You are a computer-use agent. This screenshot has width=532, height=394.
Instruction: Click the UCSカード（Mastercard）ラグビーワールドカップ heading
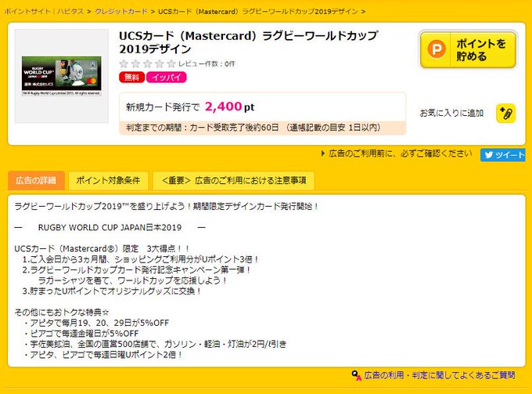[x=248, y=42]
